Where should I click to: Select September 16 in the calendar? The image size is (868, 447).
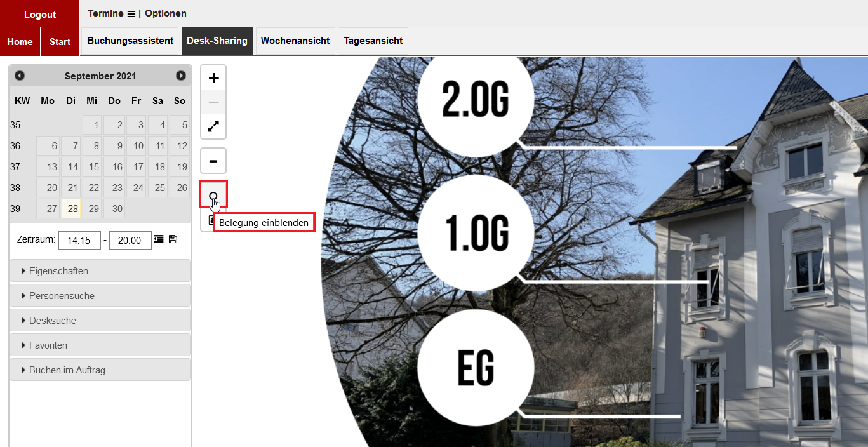click(x=114, y=167)
